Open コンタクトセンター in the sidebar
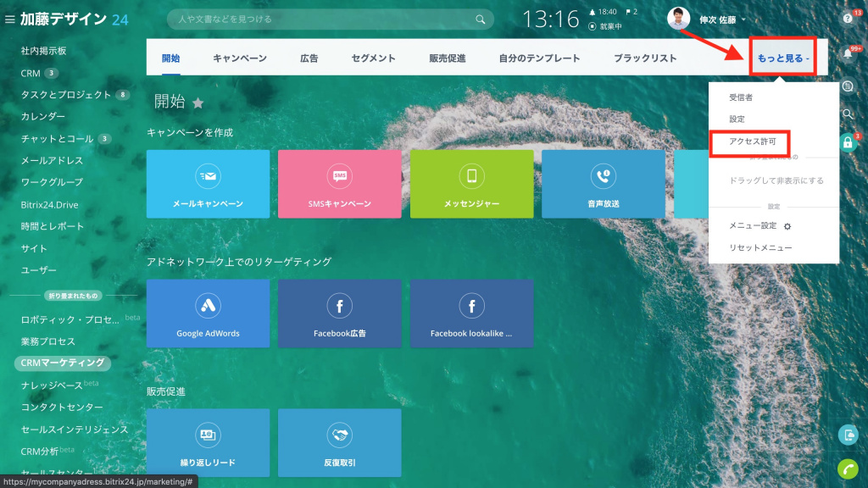This screenshot has height=488, width=868. click(x=61, y=408)
